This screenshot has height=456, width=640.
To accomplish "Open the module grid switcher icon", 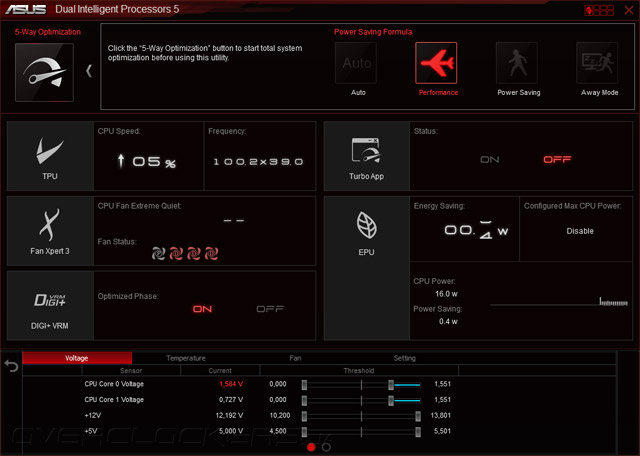I will [x=599, y=10].
